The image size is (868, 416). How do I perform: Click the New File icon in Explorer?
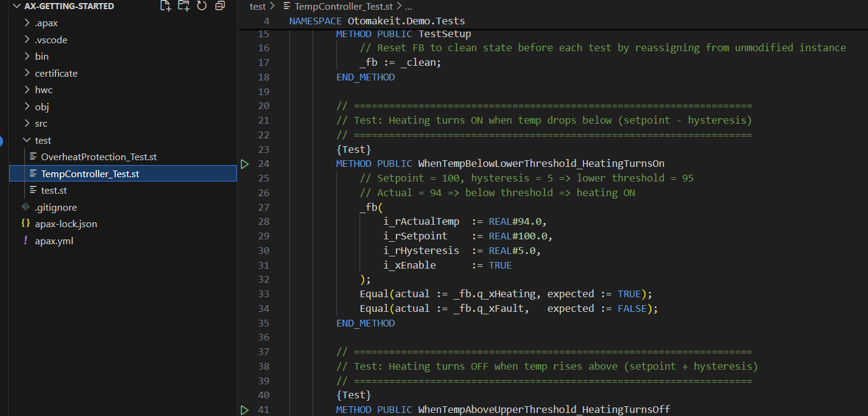pyautogui.click(x=165, y=6)
